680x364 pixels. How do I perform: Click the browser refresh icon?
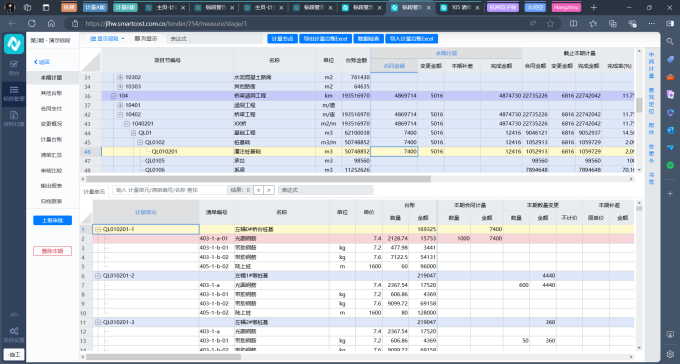pos(32,23)
